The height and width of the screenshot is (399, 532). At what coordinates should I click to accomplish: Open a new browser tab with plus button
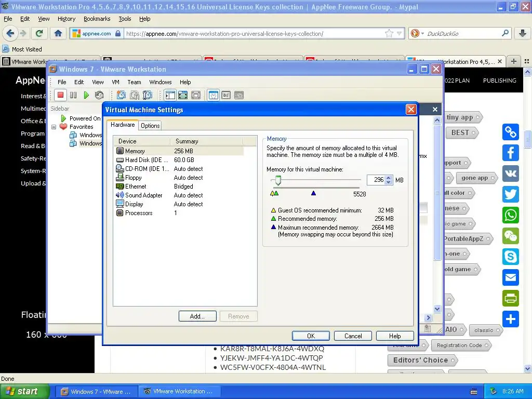pyautogui.click(x=514, y=61)
